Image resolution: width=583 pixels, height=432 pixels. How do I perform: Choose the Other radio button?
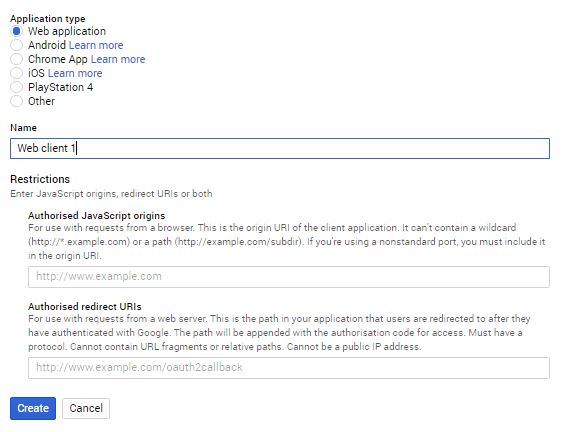pos(16,101)
